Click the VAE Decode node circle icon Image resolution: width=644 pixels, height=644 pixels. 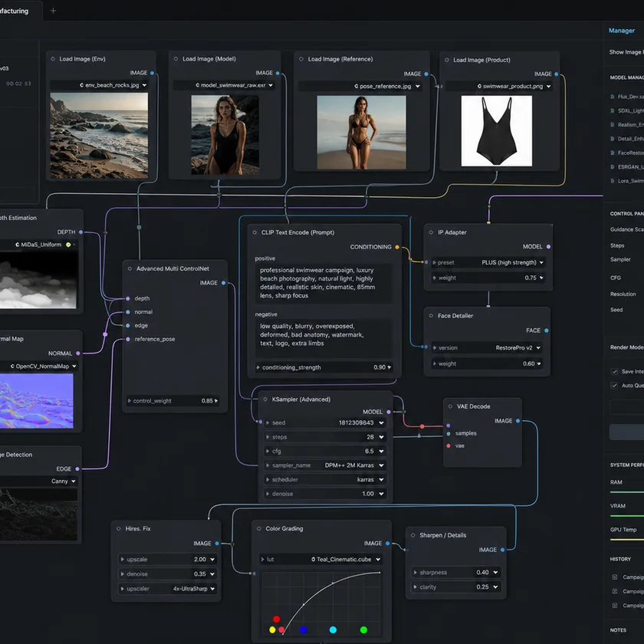(x=451, y=406)
